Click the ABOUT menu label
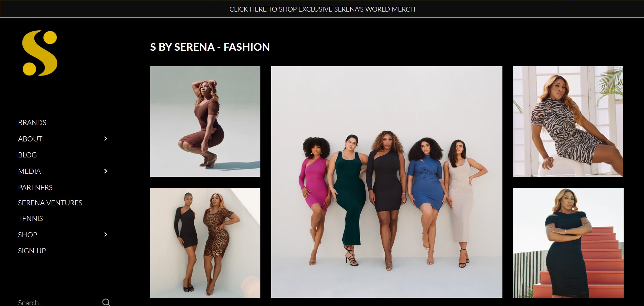 coord(30,139)
